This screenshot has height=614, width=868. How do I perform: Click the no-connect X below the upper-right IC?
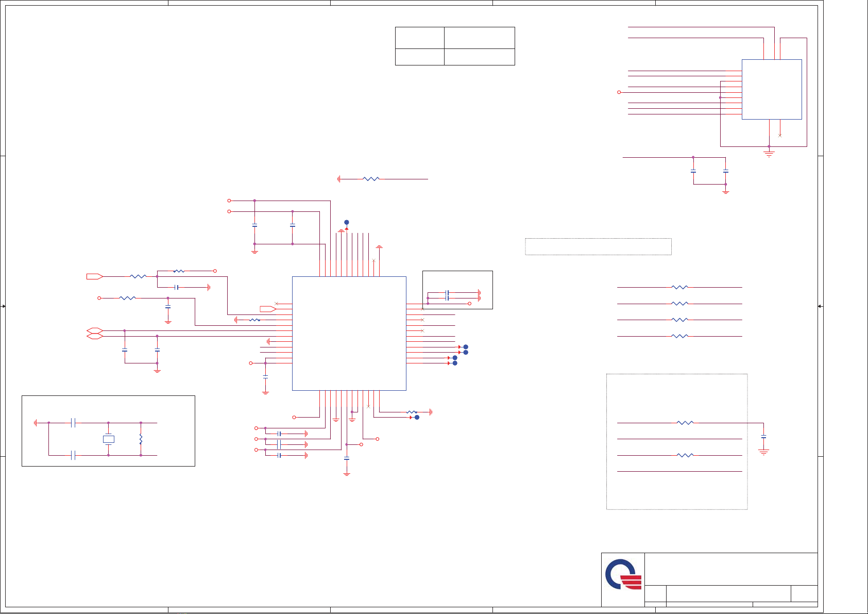tap(780, 136)
